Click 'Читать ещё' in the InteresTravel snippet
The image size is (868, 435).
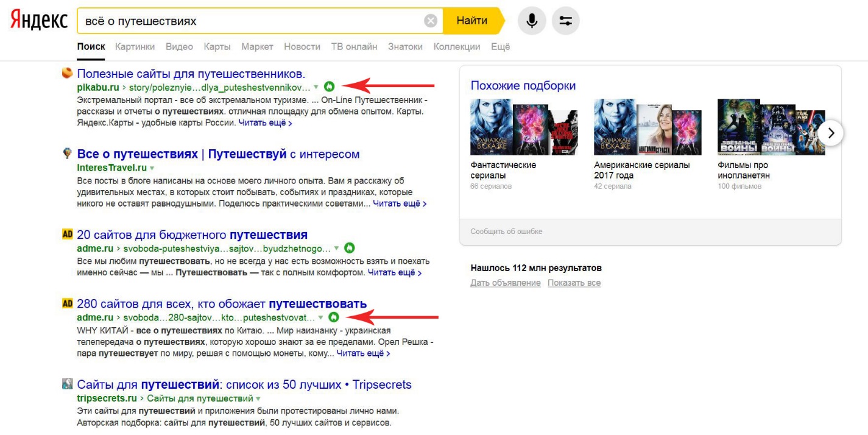point(400,203)
